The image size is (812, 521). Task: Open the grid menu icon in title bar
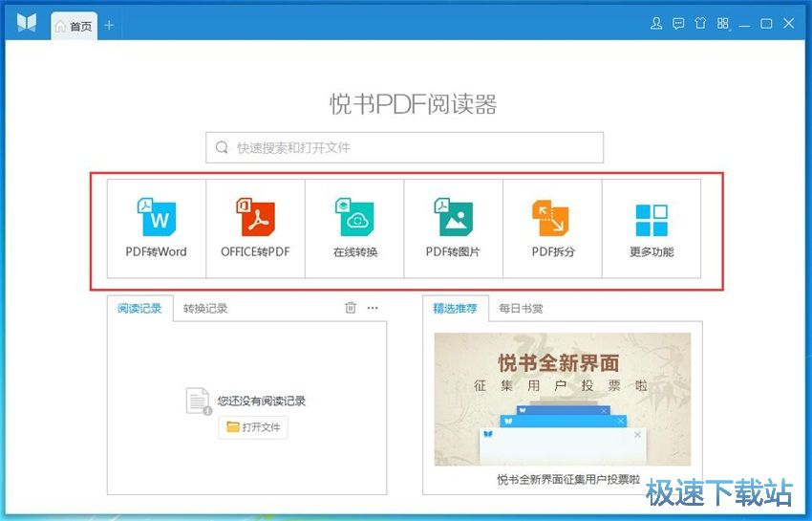[723, 23]
